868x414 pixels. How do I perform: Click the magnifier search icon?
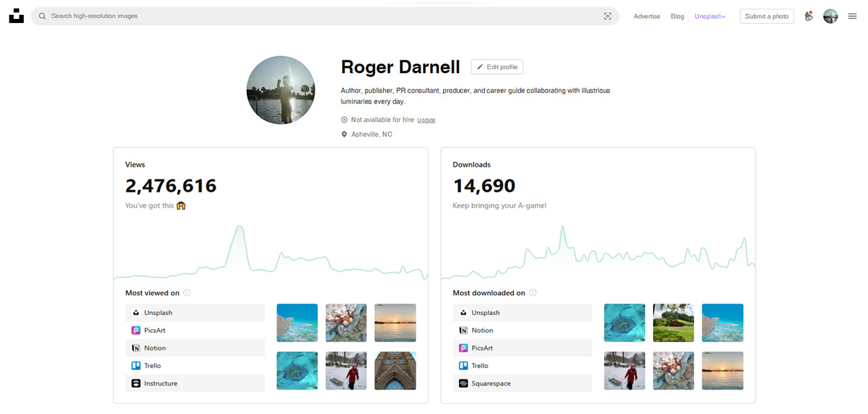tap(43, 16)
